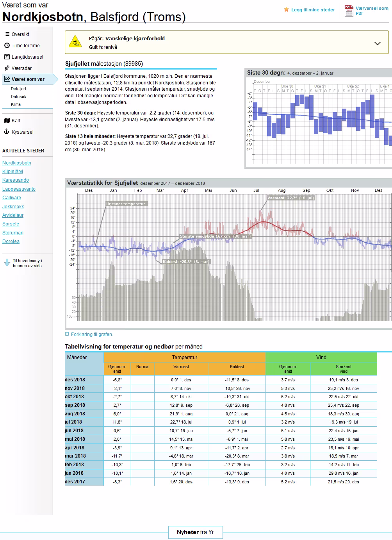Click the PDF icon for Værvarsel
Screen dimensions: 392x540
tap(348, 11)
